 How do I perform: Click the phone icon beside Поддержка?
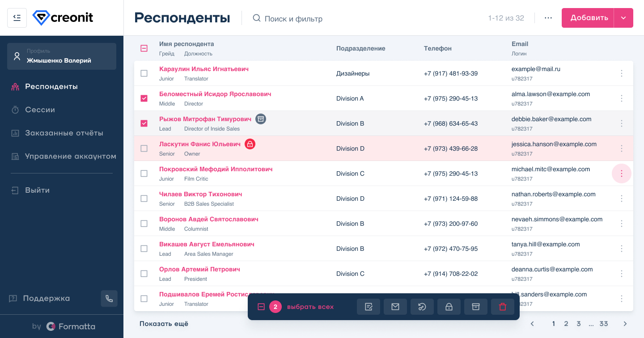[109, 299]
